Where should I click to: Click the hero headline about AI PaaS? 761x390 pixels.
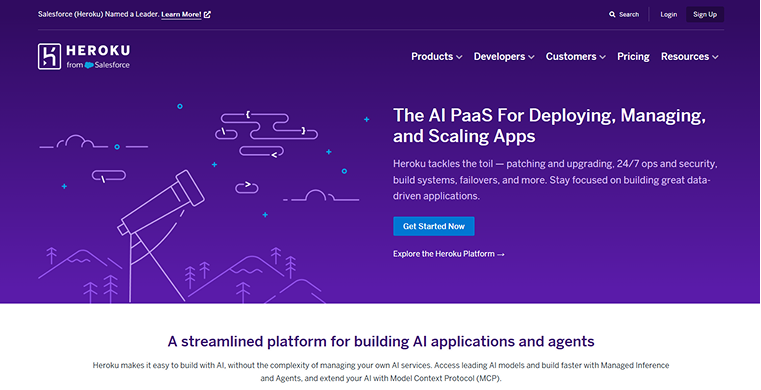tap(549, 126)
